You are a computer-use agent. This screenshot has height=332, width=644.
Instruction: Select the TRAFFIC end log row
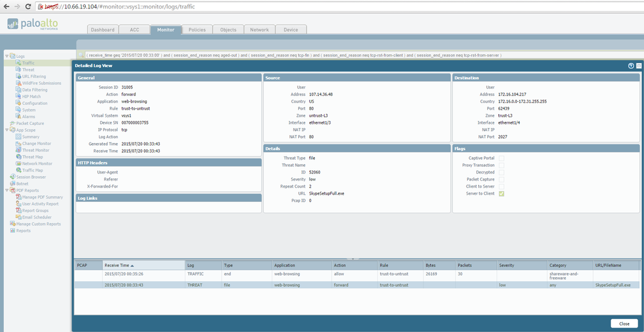[357, 275]
